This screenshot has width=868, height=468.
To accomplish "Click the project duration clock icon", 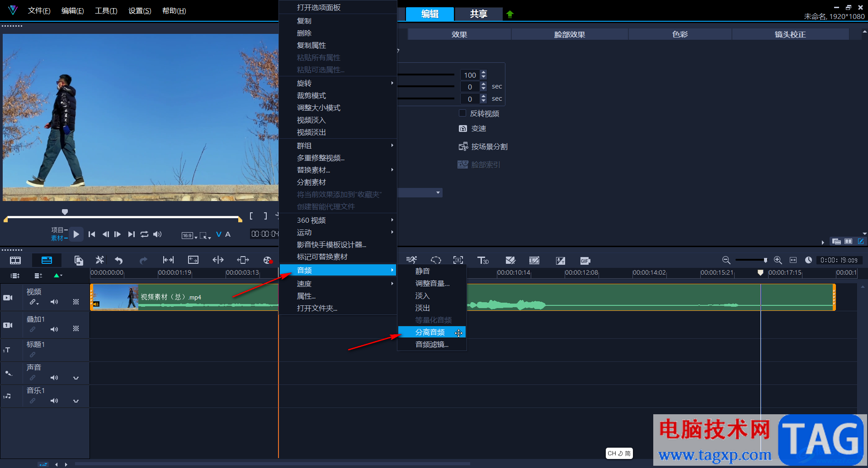I will tap(808, 260).
